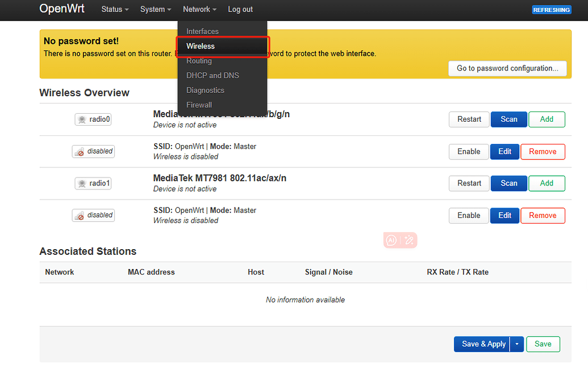Viewport: 588px width, 372px height.
Task: Click the Network column header
Action: [x=60, y=272]
